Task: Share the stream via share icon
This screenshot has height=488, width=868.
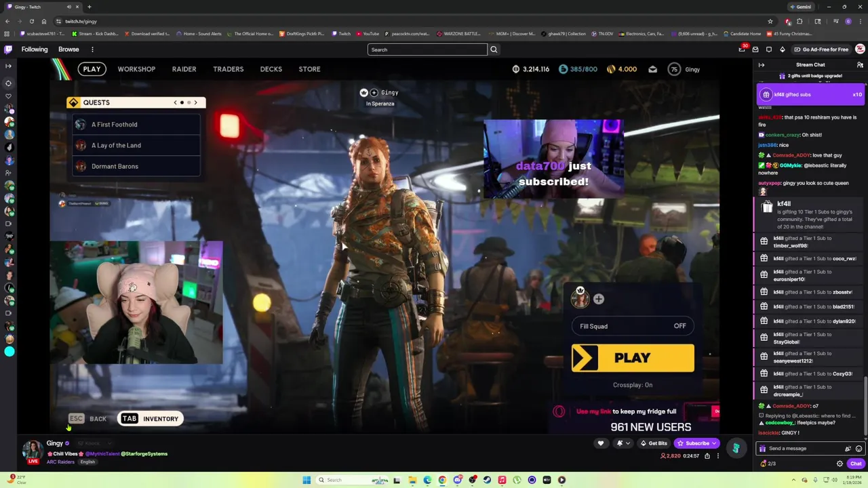Action: tap(707, 456)
